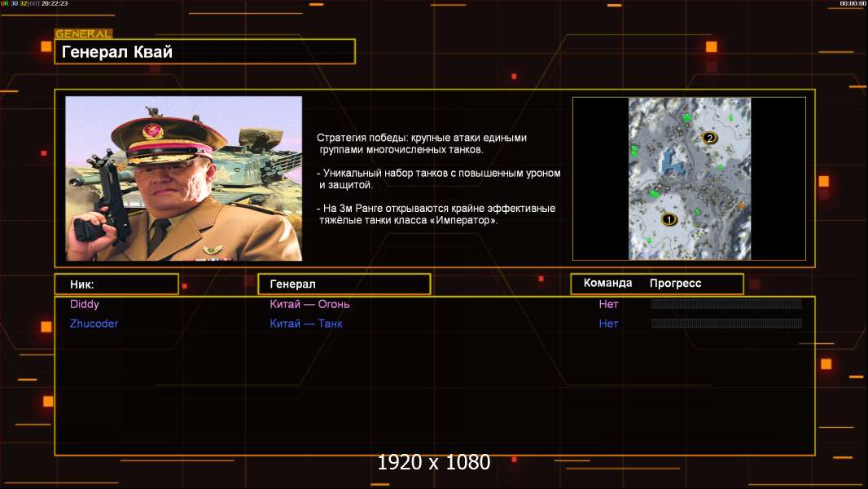Select player Zhucoder in the list

94,324
